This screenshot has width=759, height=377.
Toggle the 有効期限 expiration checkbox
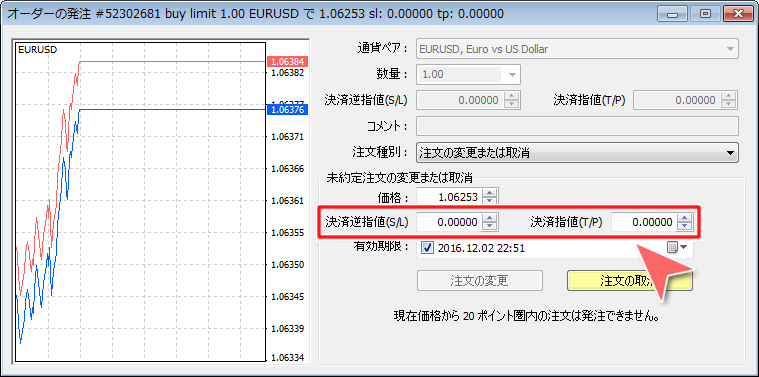tap(427, 248)
